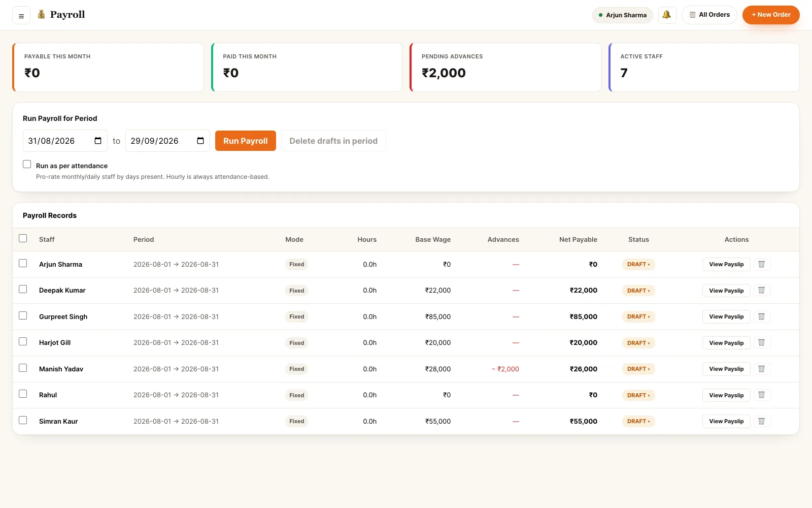
Task: Select Gurpreet Singh's row checkbox
Action: 23,315
